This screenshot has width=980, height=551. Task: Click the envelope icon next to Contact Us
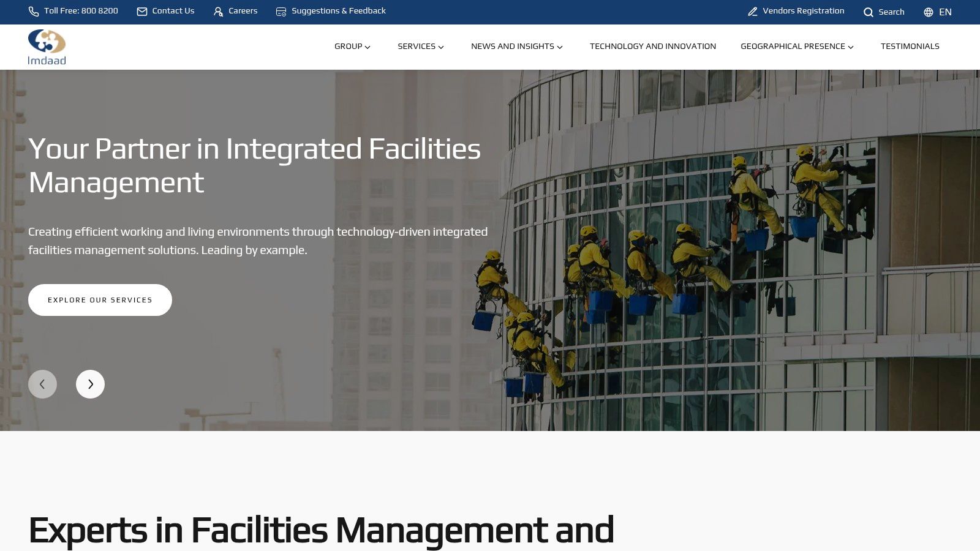142,12
